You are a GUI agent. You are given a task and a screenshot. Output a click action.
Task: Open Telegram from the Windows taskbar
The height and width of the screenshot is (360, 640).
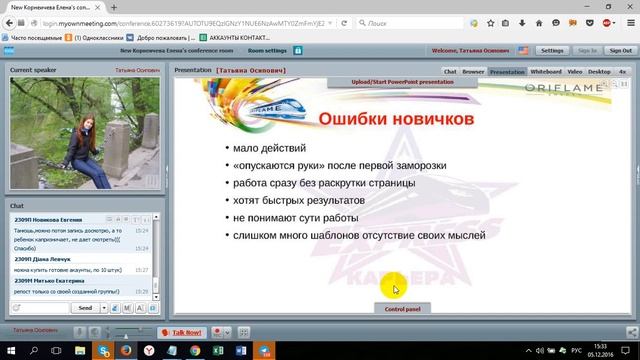click(x=264, y=351)
